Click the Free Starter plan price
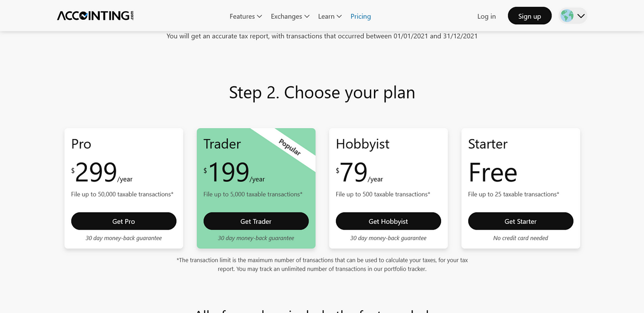Image resolution: width=644 pixels, height=313 pixels. pyautogui.click(x=493, y=173)
